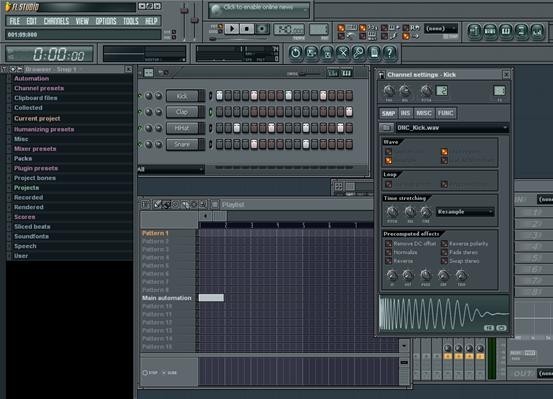Switch to the SMP tab
This screenshot has height=399, width=553.
(x=388, y=113)
